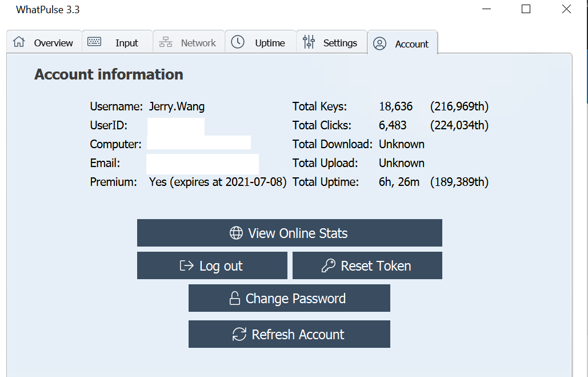Click the keyboard icon on Input tab
The image size is (588, 377).
pyautogui.click(x=94, y=42)
